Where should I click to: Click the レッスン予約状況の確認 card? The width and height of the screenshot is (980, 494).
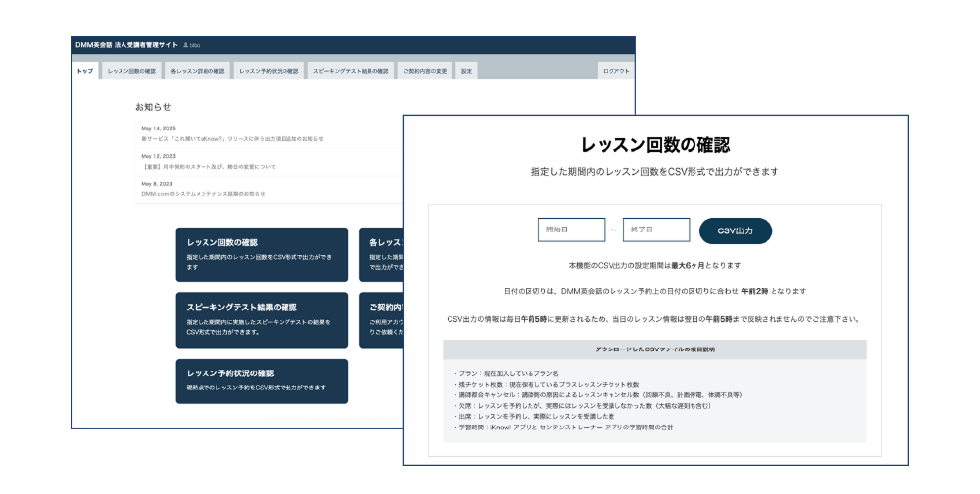[261, 380]
